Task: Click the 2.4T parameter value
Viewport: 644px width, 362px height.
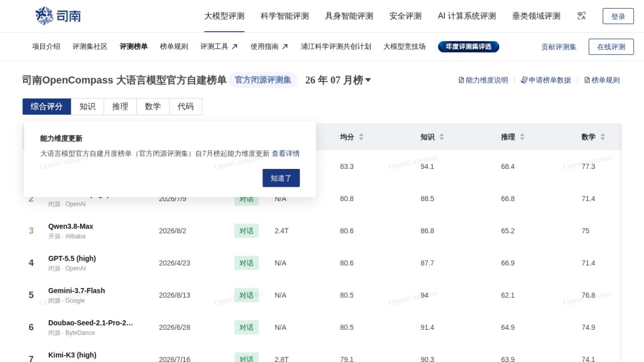Action: point(282,231)
